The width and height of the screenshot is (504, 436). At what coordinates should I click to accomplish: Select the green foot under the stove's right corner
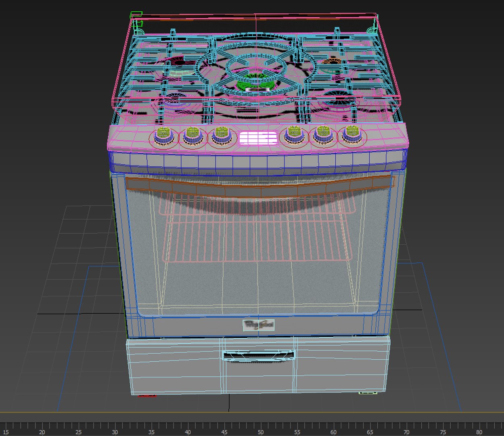click(368, 392)
